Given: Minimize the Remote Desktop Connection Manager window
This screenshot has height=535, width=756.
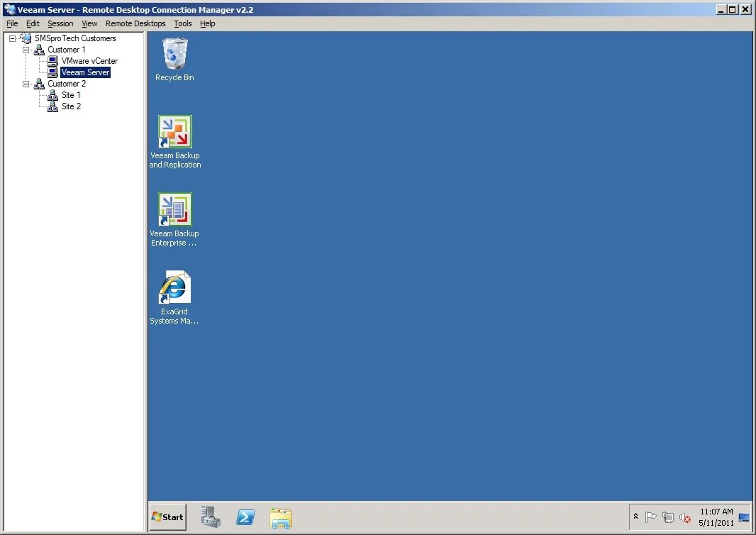Looking at the screenshot, I should [x=721, y=10].
